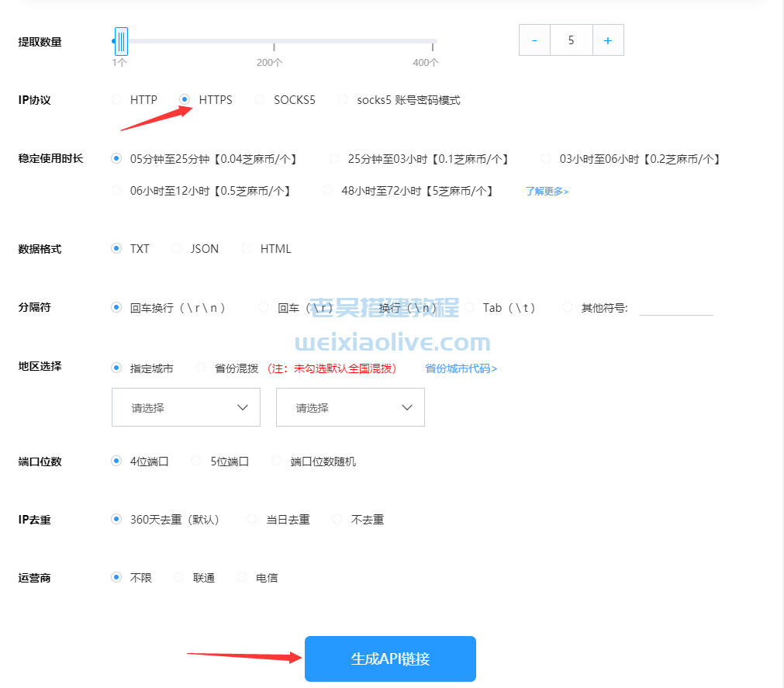Screen dimensions: 784x688
Task: Increase extraction quantity with plus stepper
Action: 608,40
